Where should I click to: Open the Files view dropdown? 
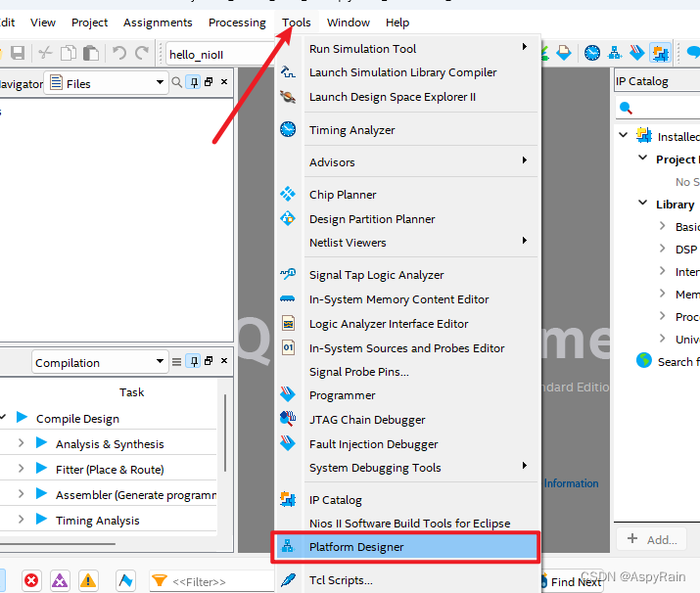[107, 83]
